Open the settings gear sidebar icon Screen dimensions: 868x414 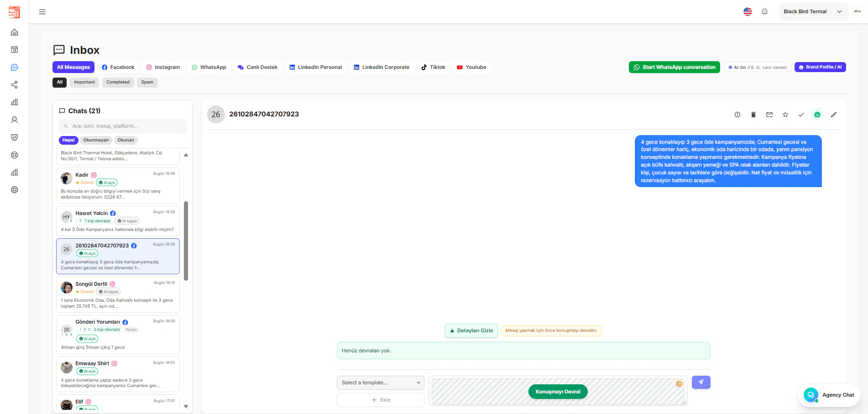[15, 190]
